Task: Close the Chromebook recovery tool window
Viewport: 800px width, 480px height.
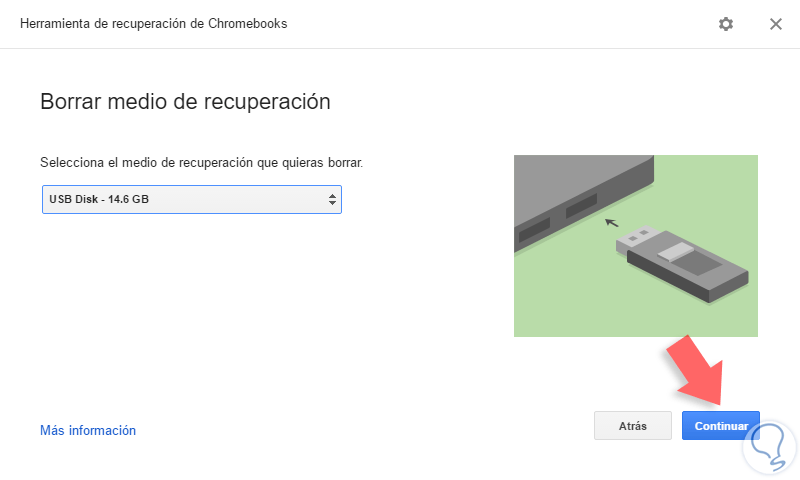Action: 776,24
